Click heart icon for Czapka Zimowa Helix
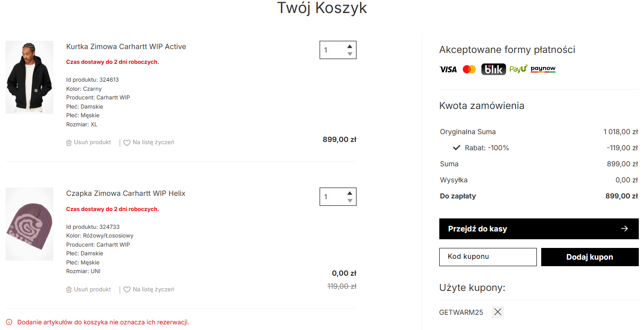 [x=127, y=290]
